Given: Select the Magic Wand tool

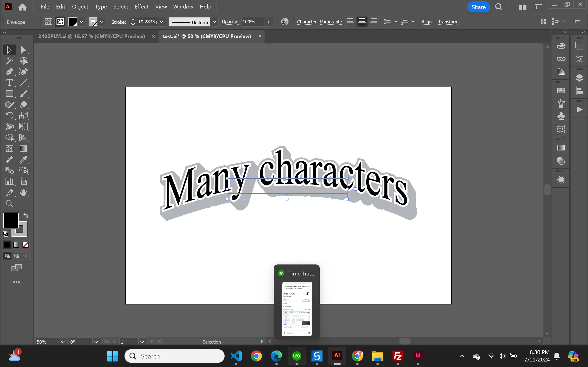Looking at the screenshot, I should [x=9, y=61].
